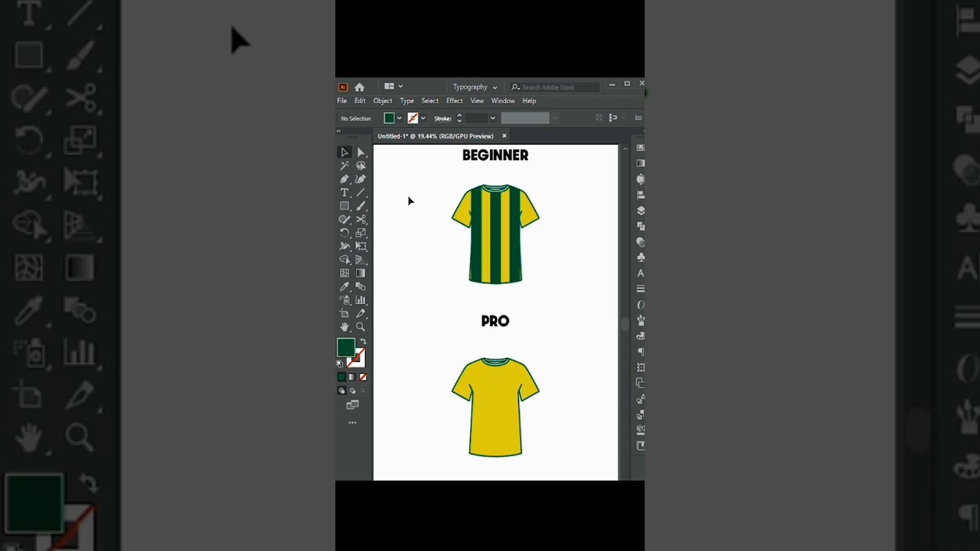
Task: Activate the Hand tool
Action: coord(345,327)
